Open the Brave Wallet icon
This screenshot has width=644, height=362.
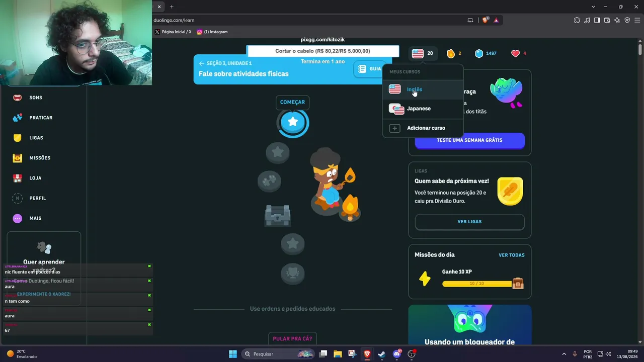point(607,20)
